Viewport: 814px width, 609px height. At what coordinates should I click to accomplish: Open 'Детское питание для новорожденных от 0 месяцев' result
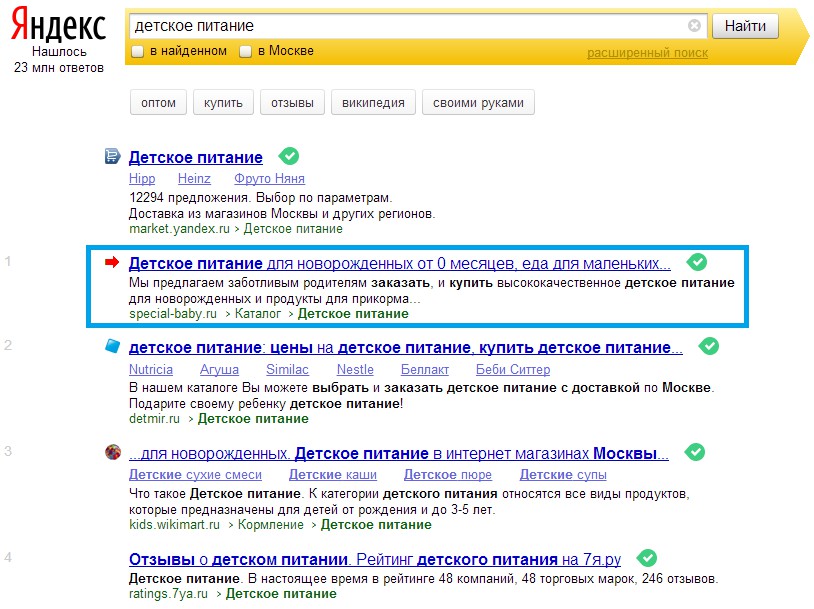click(400, 263)
